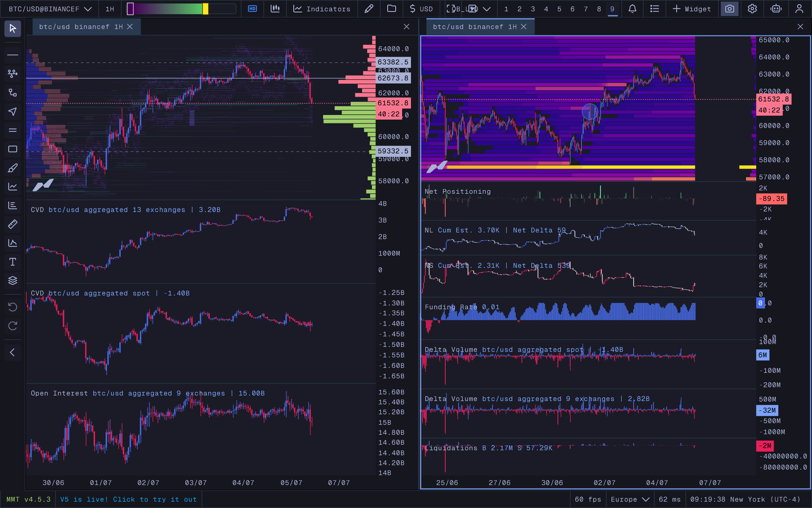Select workspace 9 tab

(x=612, y=9)
